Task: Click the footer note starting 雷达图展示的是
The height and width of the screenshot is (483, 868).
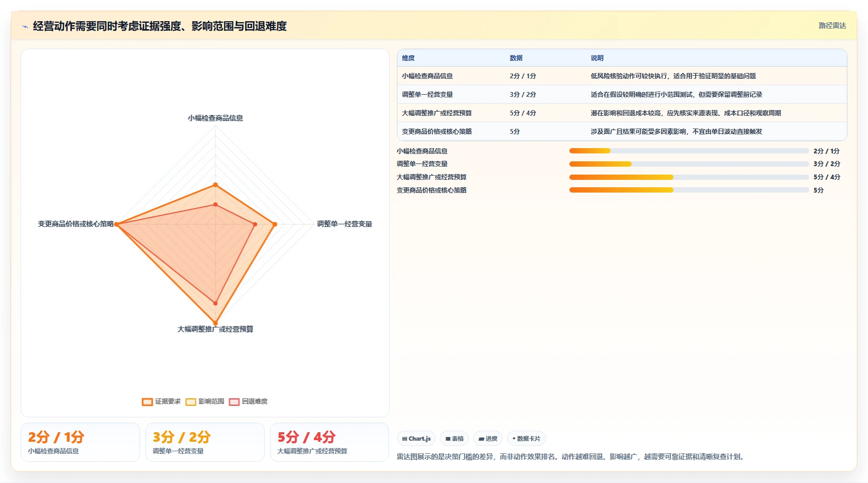Action: pos(571,457)
